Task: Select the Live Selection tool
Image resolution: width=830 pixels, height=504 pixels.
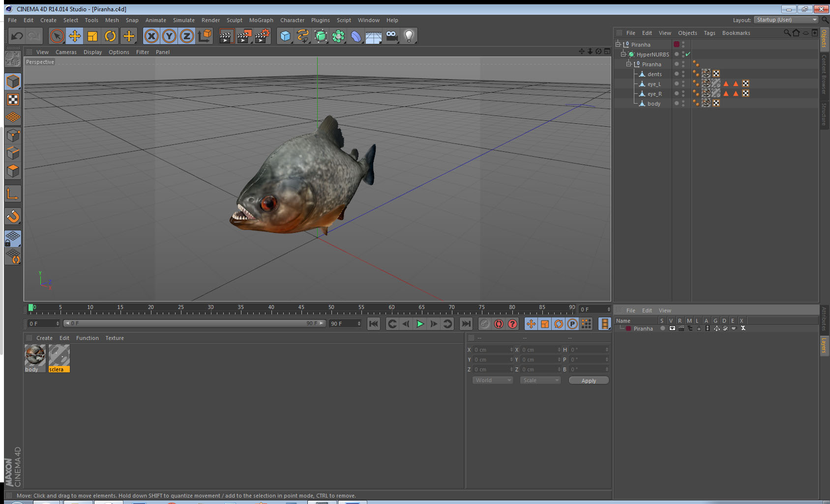Action: pyautogui.click(x=57, y=36)
